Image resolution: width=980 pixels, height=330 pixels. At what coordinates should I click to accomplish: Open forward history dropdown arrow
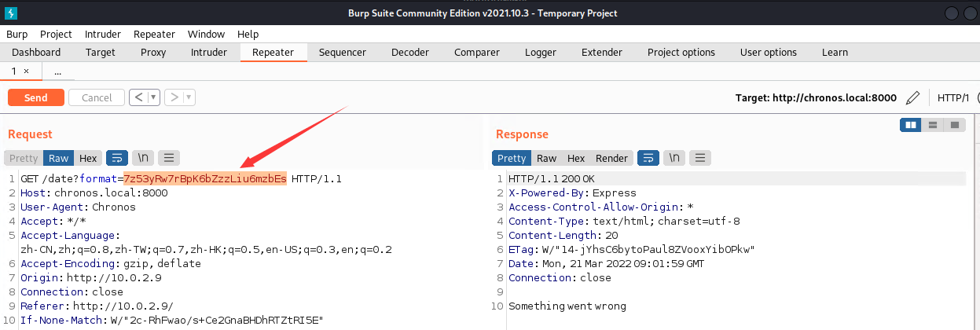point(189,97)
